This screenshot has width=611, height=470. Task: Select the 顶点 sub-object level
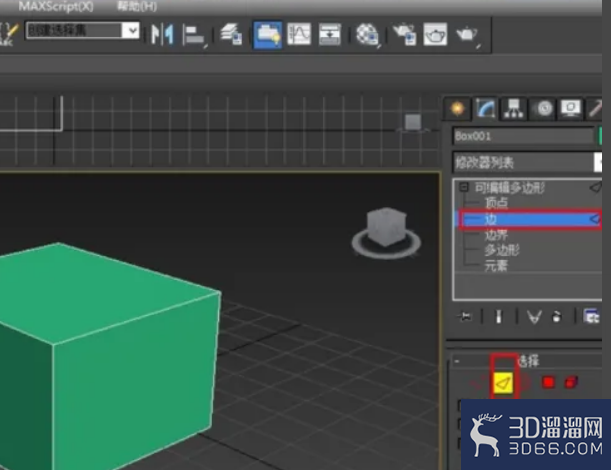tap(496, 203)
